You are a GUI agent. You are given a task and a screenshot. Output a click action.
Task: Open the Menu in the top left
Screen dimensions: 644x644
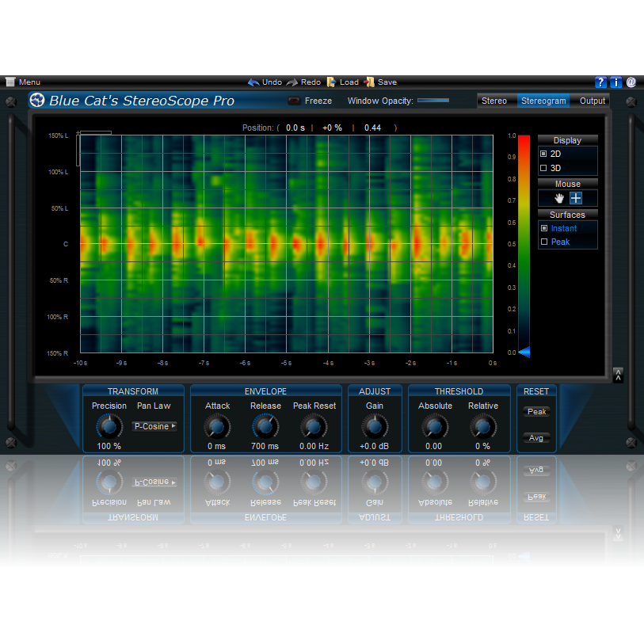(x=24, y=82)
